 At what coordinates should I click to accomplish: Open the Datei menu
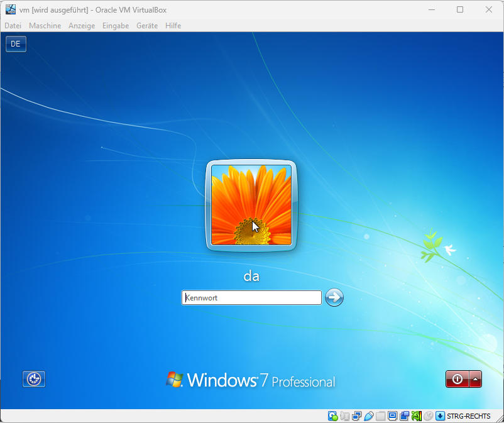click(x=13, y=26)
